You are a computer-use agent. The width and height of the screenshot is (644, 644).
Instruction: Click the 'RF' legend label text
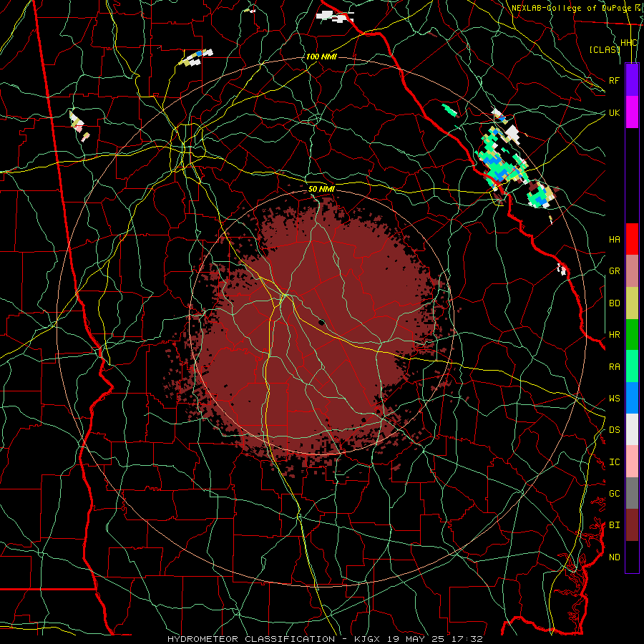tap(615, 80)
